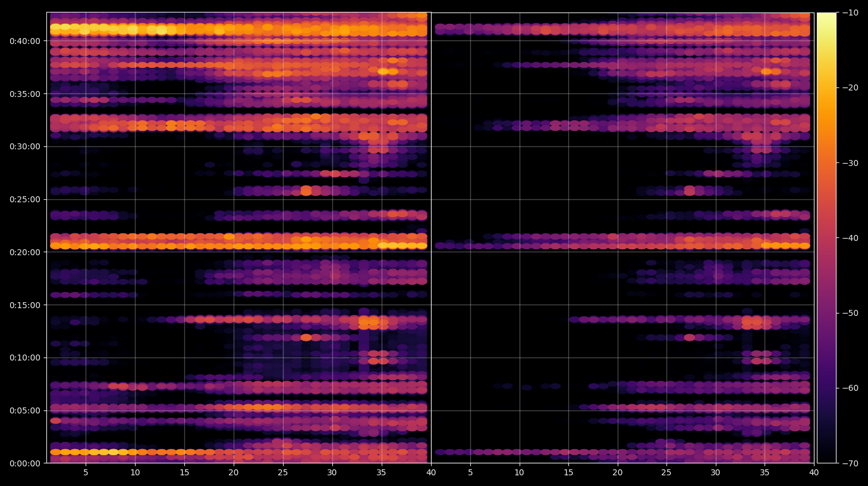Click the '0:05:00' time axis label
Screen dimensions: 868x486
pos(24,410)
